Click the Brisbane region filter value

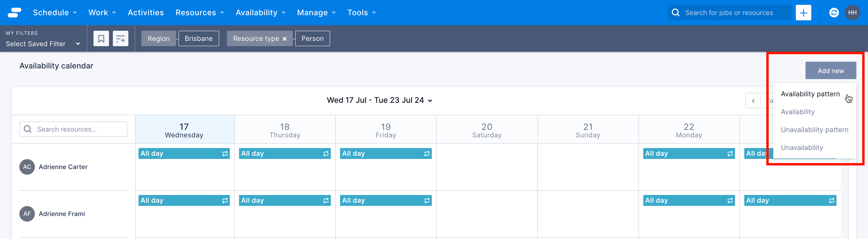point(198,39)
